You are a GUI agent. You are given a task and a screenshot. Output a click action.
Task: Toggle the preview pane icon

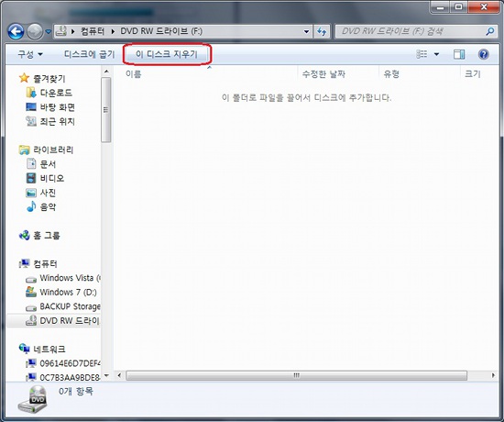(459, 54)
